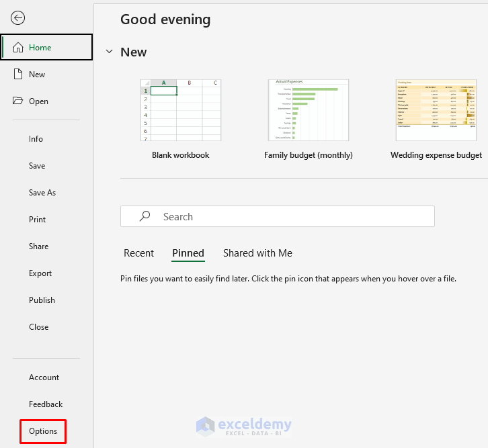Select Save in the sidebar
The image size is (488, 448).
[37, 166]
